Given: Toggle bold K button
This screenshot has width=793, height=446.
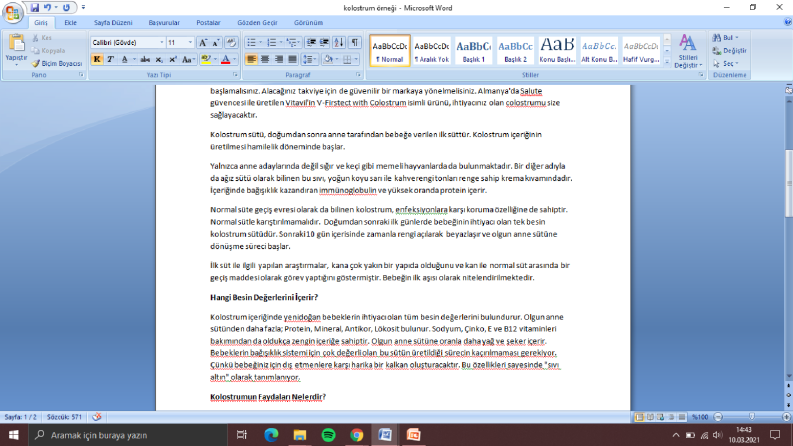Looking at the screenshot, I should tap(97, 60).
